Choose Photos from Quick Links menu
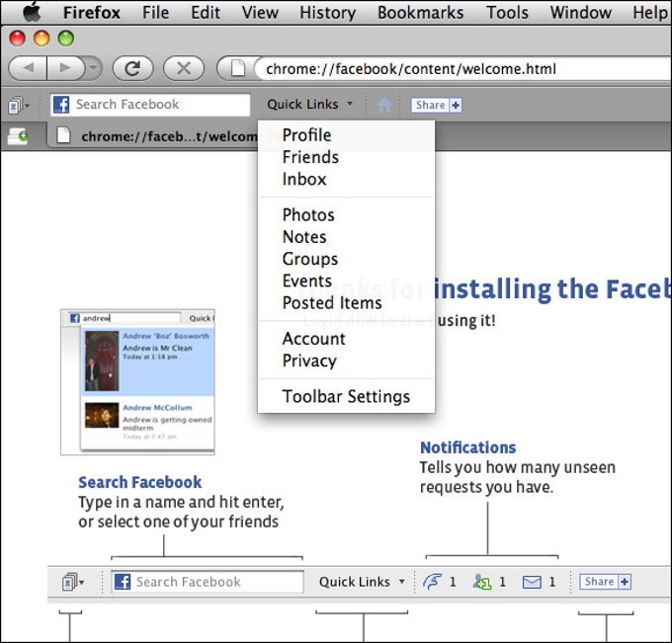This screenshot has height=643, width=672. pyautogui.click(x=346, y=215)
